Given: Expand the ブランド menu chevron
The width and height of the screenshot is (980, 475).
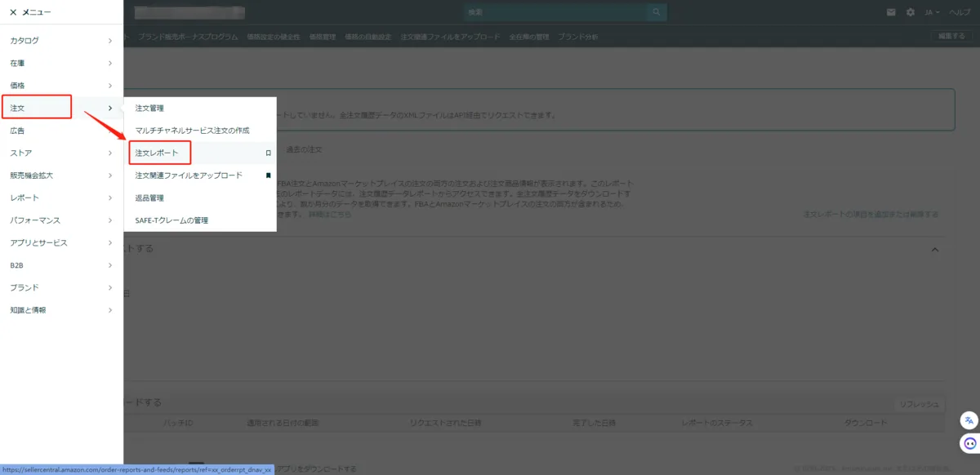Looking at the screenshot, I should (x=110, y=287).
